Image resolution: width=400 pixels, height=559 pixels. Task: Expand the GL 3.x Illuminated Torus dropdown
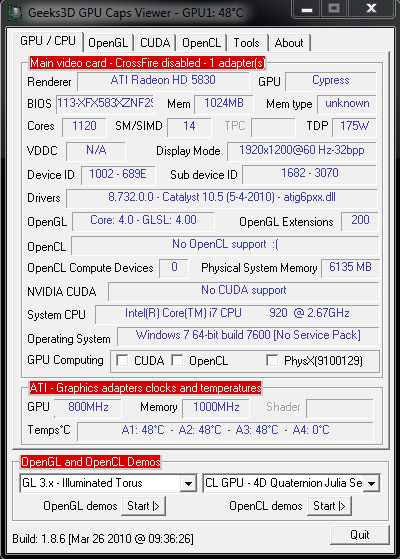[188, 483]
